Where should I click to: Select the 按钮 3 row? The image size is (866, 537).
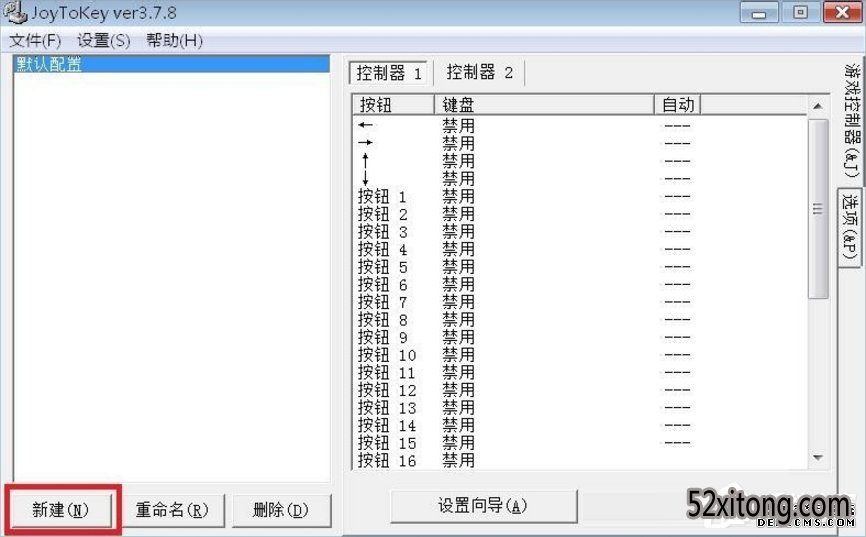pyautogui.click(x=579, y=231)
